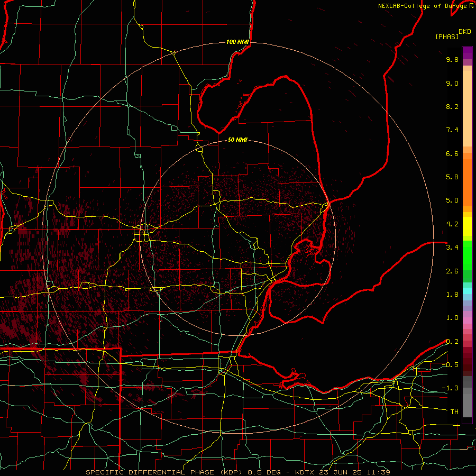Click the 3.4 scale value
Screen dimensions: 476x476
(452, 248)
